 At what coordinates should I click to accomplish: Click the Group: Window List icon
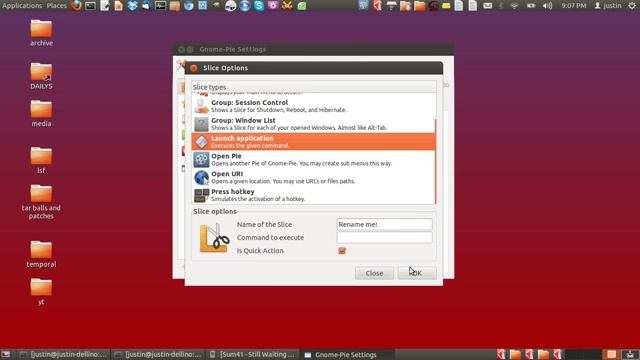(201, 124)
